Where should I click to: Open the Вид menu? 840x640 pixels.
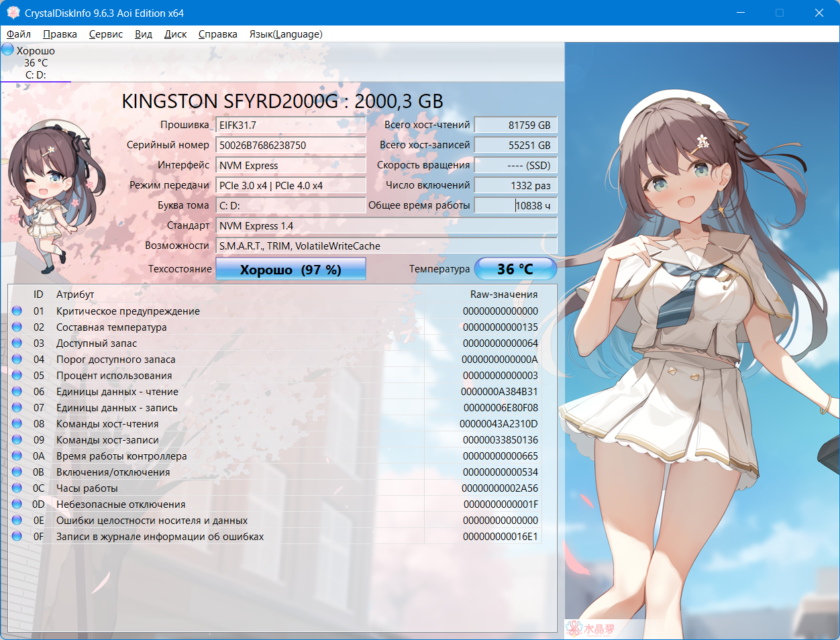[x=144, y=34]
